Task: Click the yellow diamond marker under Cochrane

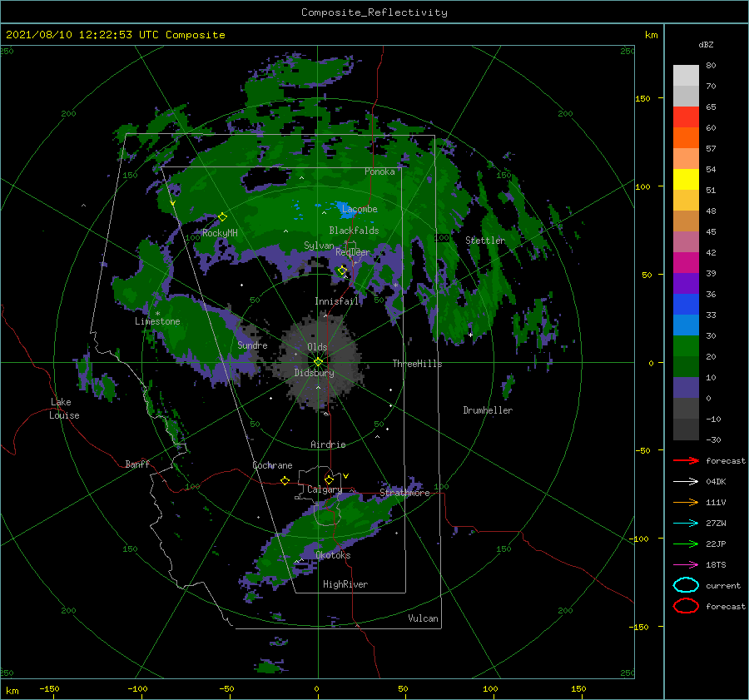Action: (x=285, y=480)
